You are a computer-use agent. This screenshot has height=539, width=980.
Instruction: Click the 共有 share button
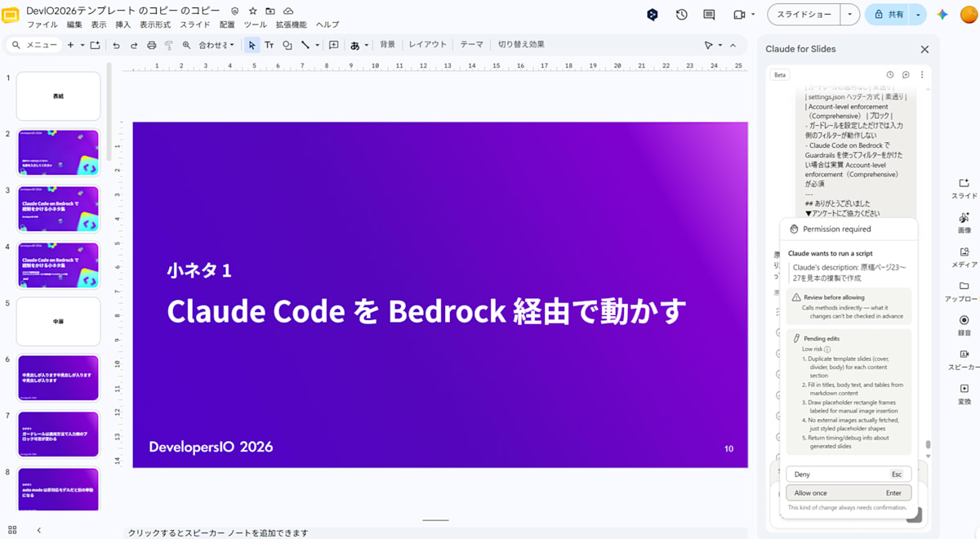[888, 15]
